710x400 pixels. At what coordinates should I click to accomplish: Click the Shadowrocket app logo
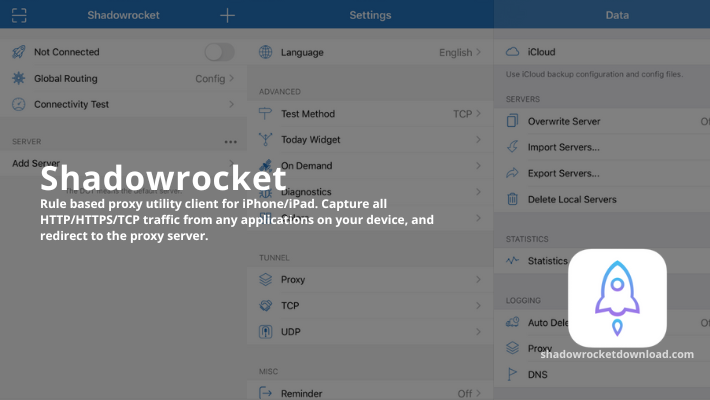tap(617, 298)
